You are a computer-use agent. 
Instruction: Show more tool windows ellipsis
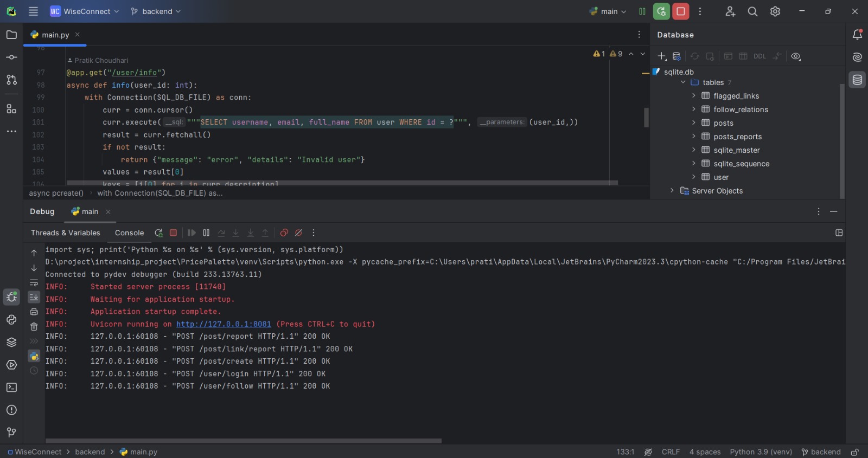[x=11, y=131]
